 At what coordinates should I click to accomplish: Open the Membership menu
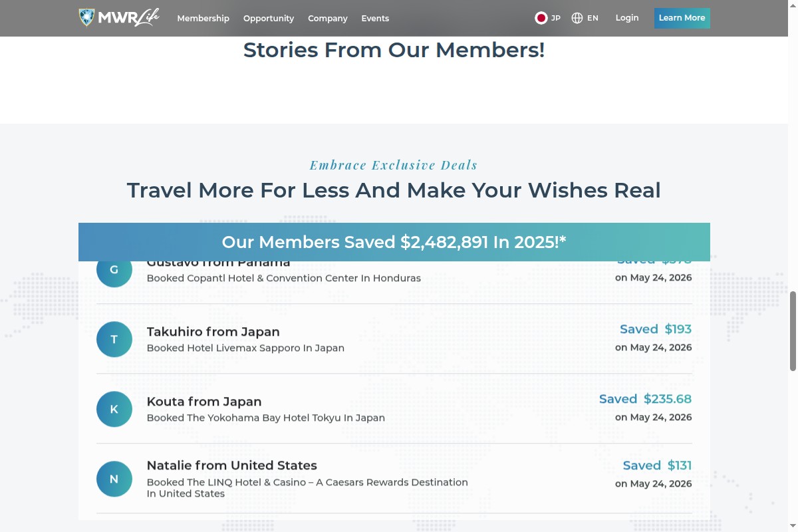pos(203,19)
